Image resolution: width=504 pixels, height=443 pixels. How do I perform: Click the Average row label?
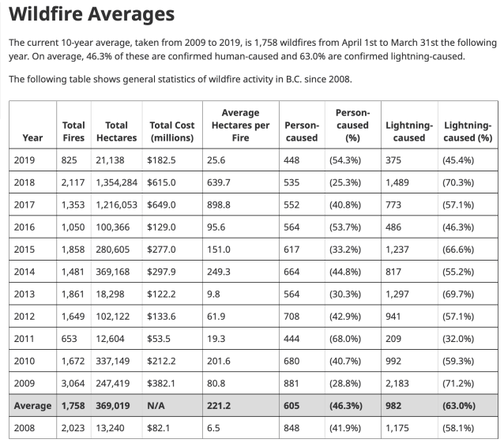pos(34,407)
